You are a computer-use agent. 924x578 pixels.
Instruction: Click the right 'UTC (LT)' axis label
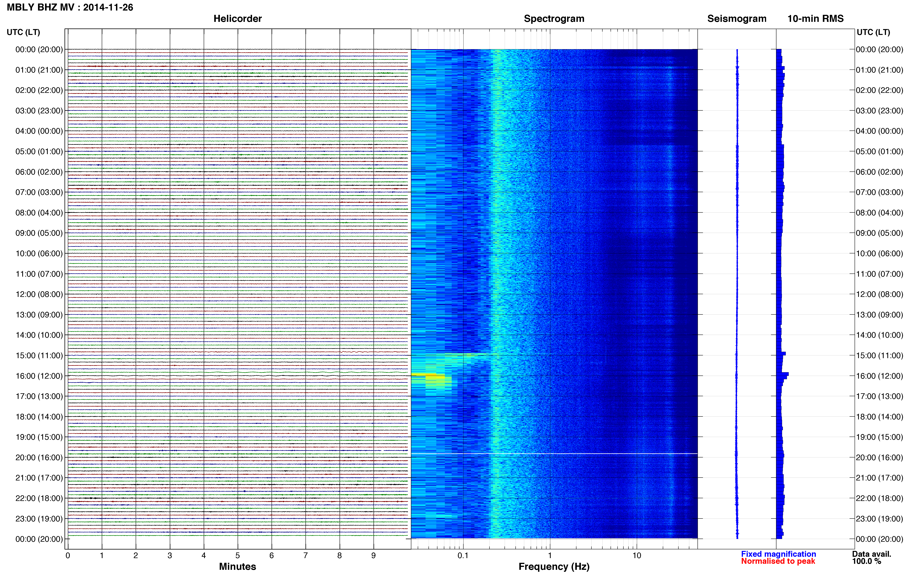873,32
